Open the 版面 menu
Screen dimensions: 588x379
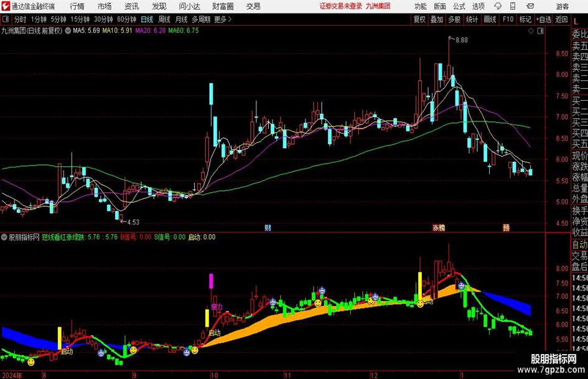tap(439, 6)
